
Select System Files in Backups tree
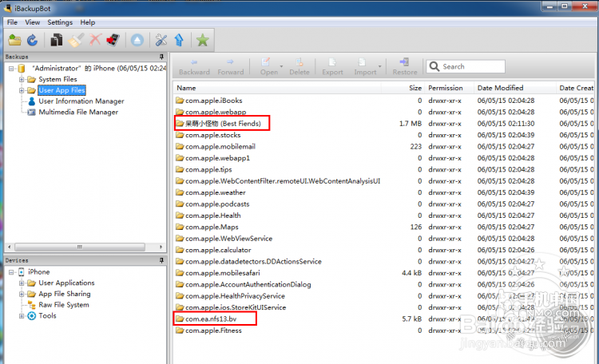[58, 80]
